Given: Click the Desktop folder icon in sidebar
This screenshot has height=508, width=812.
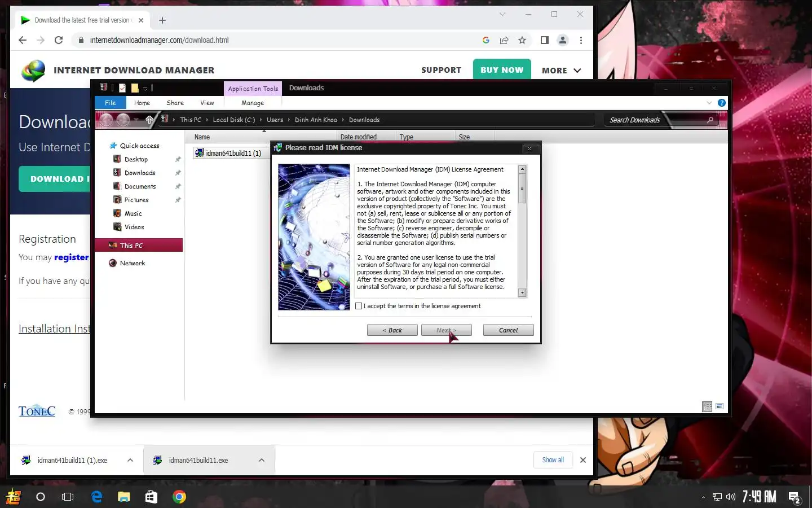Looking at the screenshot, I should tap(117, 159).
